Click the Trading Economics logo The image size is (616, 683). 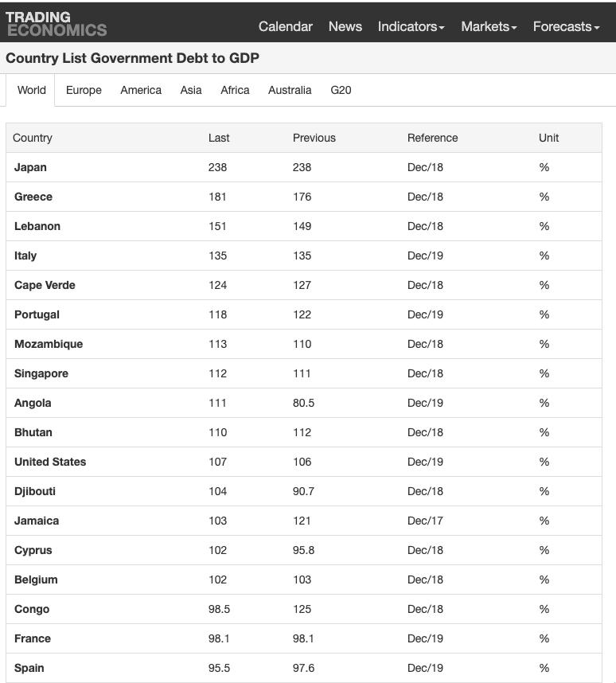point(56,24)
